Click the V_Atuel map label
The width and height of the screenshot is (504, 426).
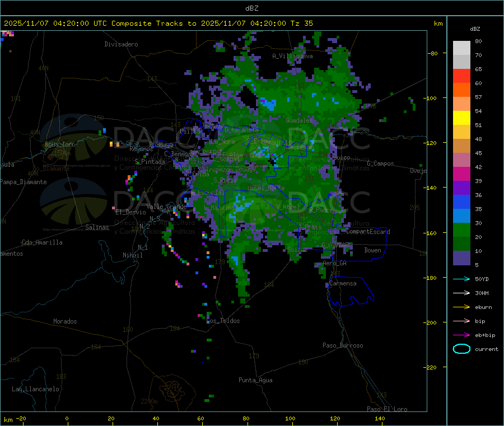click(x=288, y=207)
